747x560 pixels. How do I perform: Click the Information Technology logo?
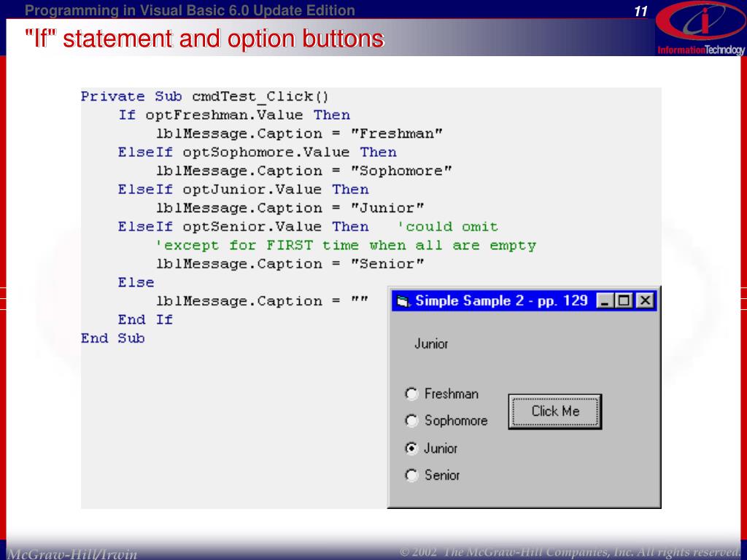pyautogui.click(x=700, y=28)
